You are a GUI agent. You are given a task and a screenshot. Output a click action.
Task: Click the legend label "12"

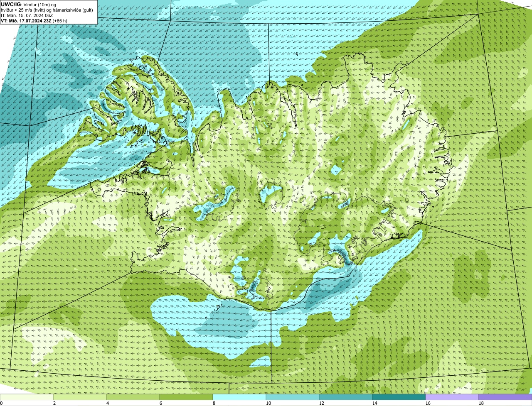point(322,403)
